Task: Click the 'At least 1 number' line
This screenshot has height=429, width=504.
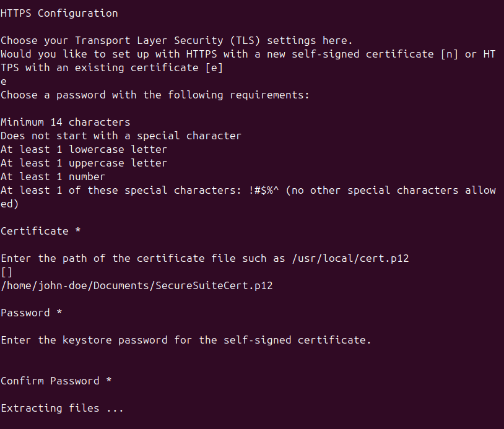Action: click(x=53, y=177)
